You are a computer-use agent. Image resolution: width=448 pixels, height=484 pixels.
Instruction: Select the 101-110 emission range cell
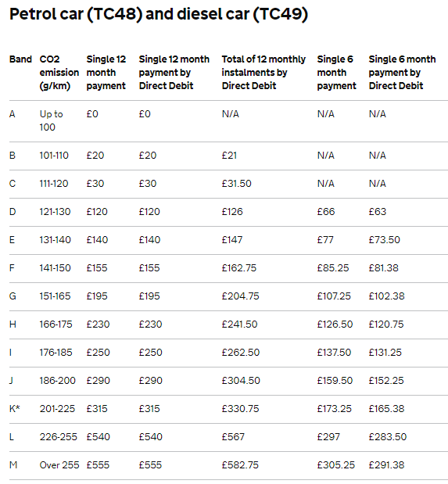(x=54, y=156)
